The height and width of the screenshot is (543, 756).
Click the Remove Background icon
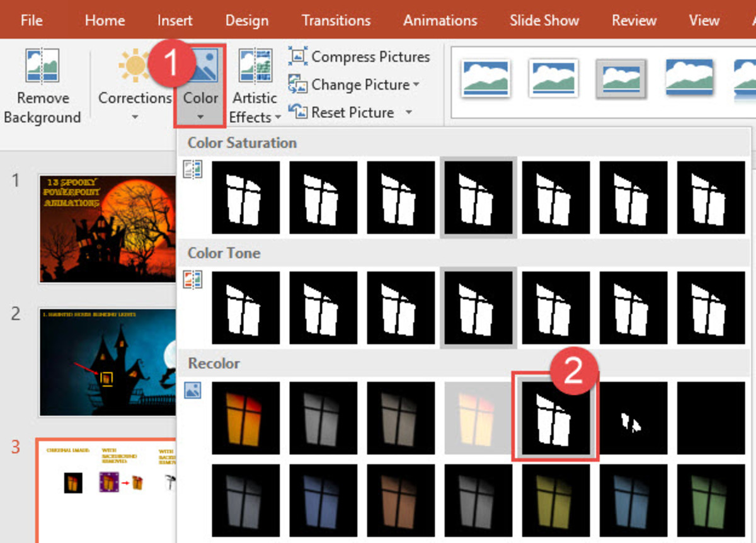(42, 67)
